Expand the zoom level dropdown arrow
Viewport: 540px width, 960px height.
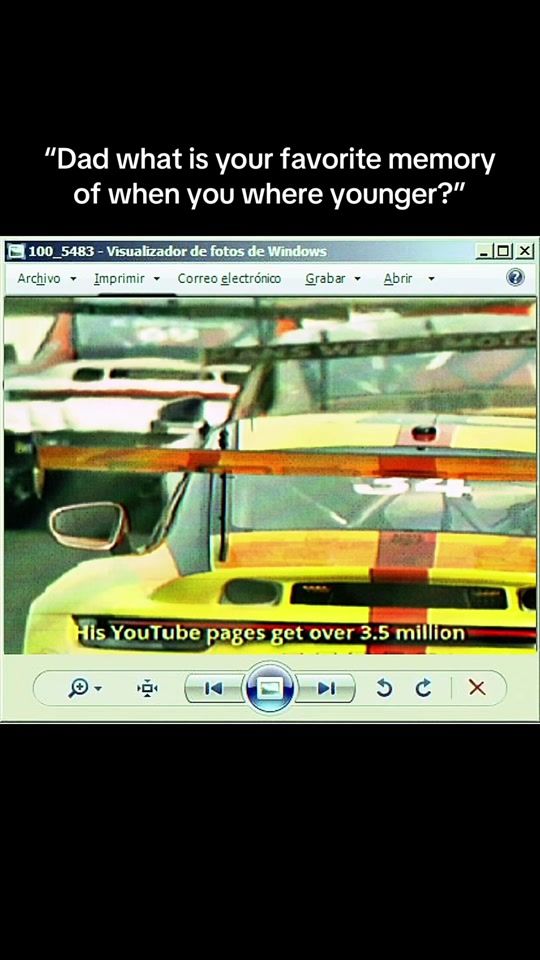pyautogui.click(x=98, y=689)
